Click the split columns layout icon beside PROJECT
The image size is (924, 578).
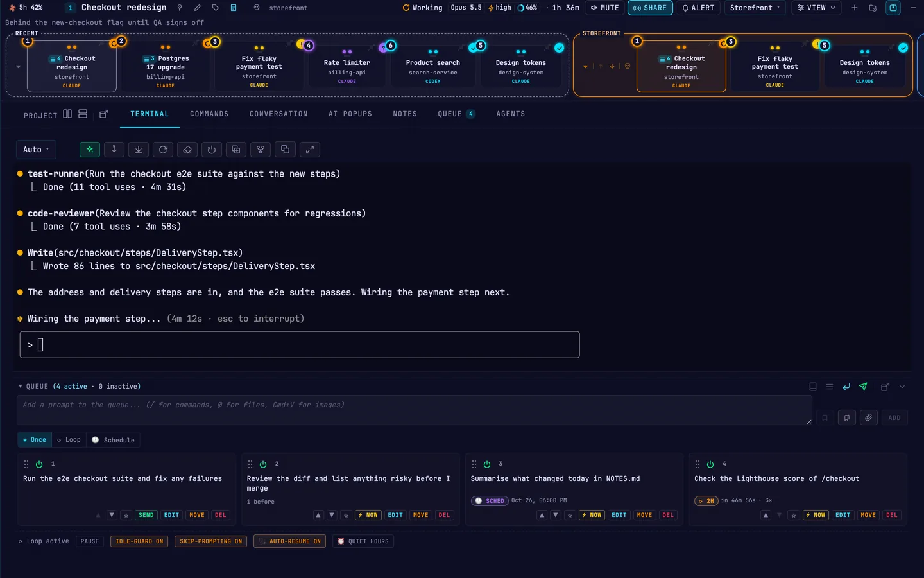[67, 114]
